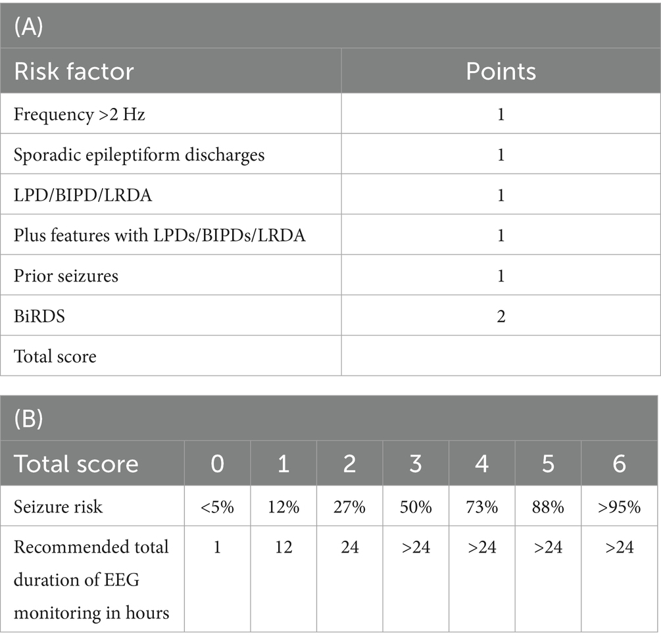The height and width of the screenshot is (644, 661).
Task: Click the points value 2 for BiRDS
Action: pos(501,316)
